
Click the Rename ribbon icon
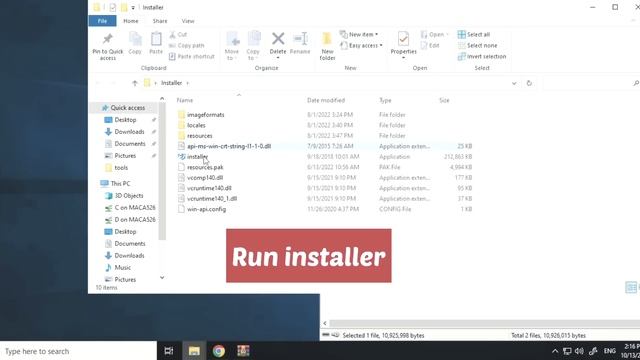pos(300,43)
